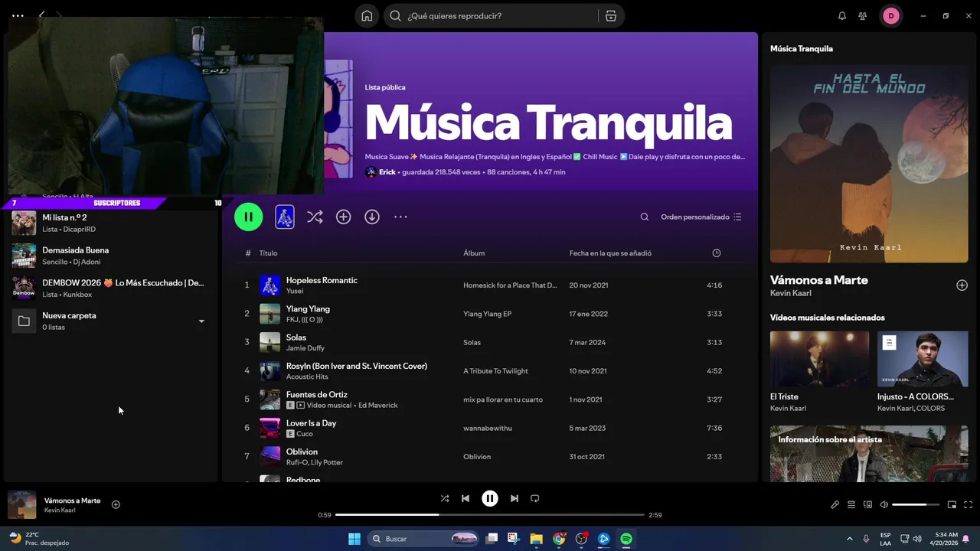The image size is (980, 551).
Task: Open the miniplayer
Action: 952,504
